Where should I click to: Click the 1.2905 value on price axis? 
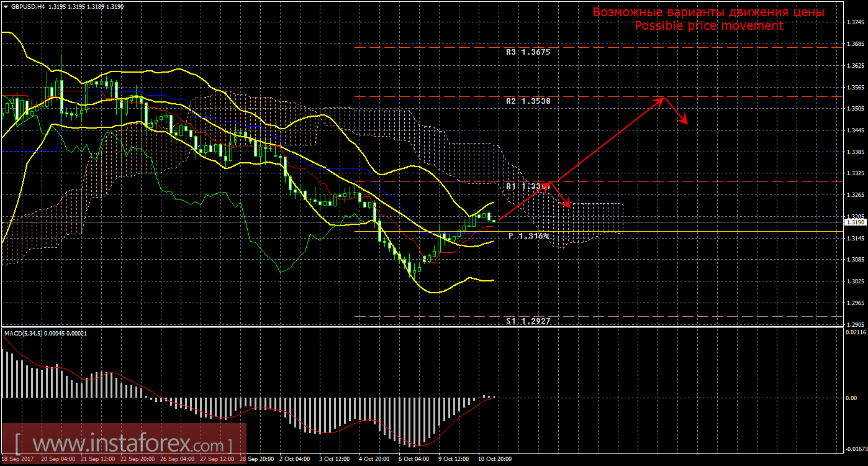point(856,325)
